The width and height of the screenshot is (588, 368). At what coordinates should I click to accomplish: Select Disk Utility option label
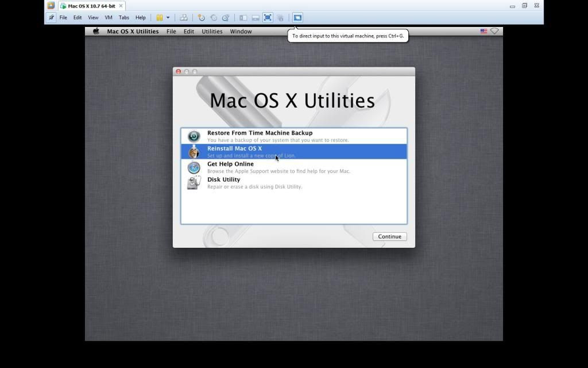(x=223, y=179)
